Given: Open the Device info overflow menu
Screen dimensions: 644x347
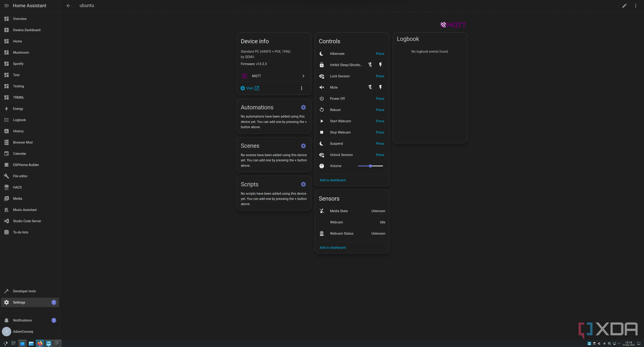Looking at the screenshot, I should pos(301,88).
